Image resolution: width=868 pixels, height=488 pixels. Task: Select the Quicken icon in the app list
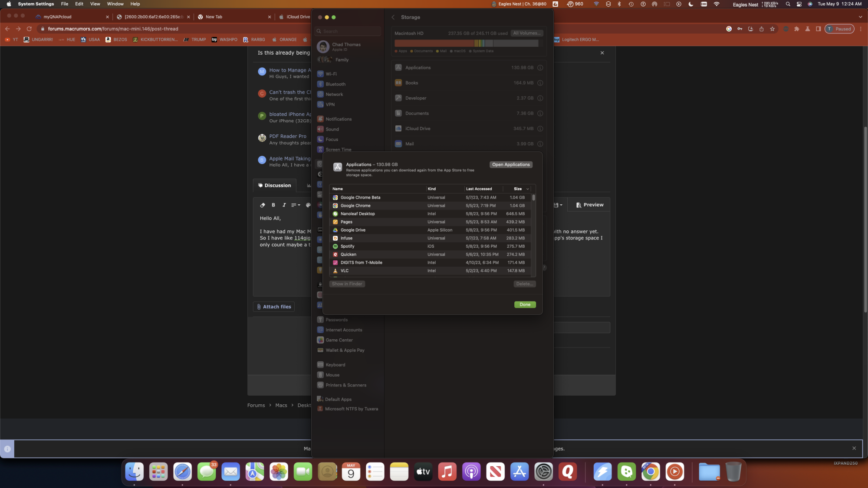tap(335, 255)
